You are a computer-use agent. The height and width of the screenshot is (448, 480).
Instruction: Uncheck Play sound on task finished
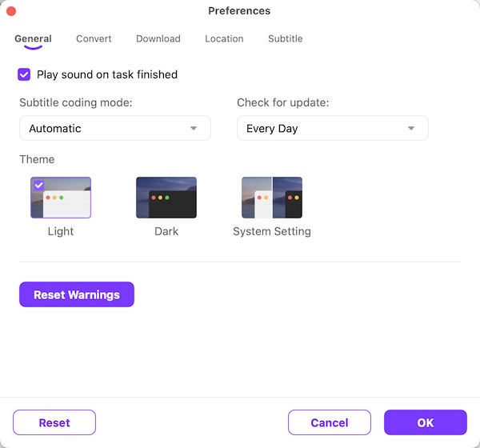click(25, 74)
